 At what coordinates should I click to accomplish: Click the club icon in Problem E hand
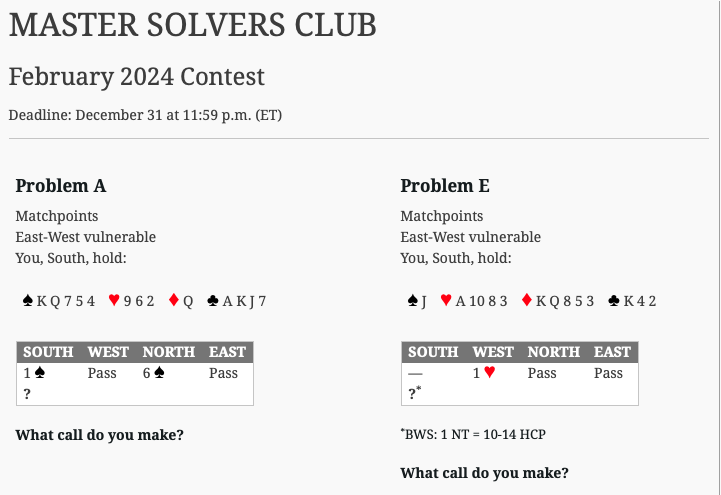pos(614,301)
